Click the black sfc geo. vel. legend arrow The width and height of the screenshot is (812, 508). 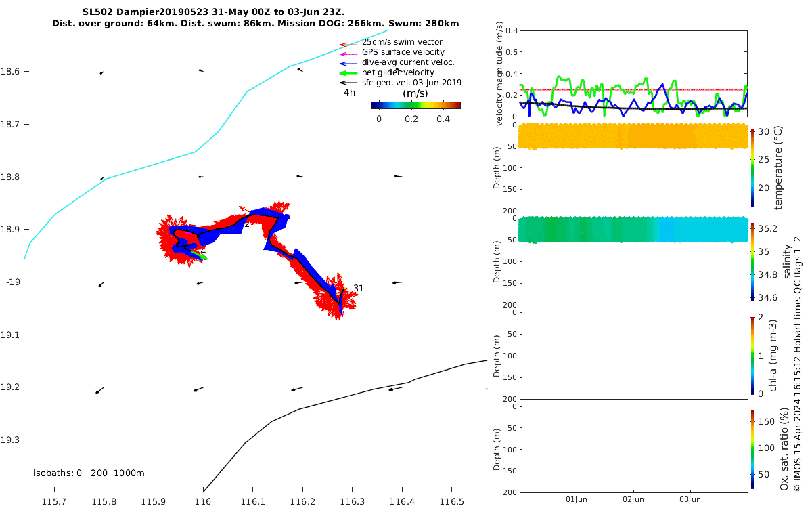[348, 83]
